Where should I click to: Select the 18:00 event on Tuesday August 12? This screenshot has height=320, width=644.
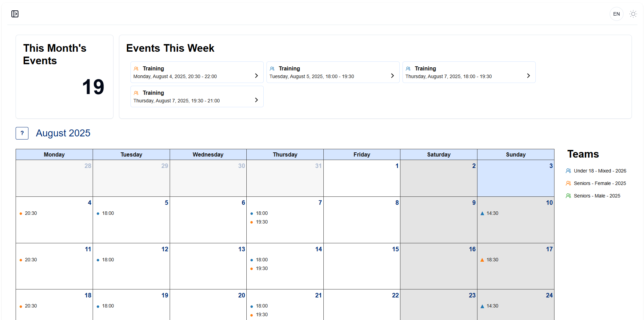(108, 260)
